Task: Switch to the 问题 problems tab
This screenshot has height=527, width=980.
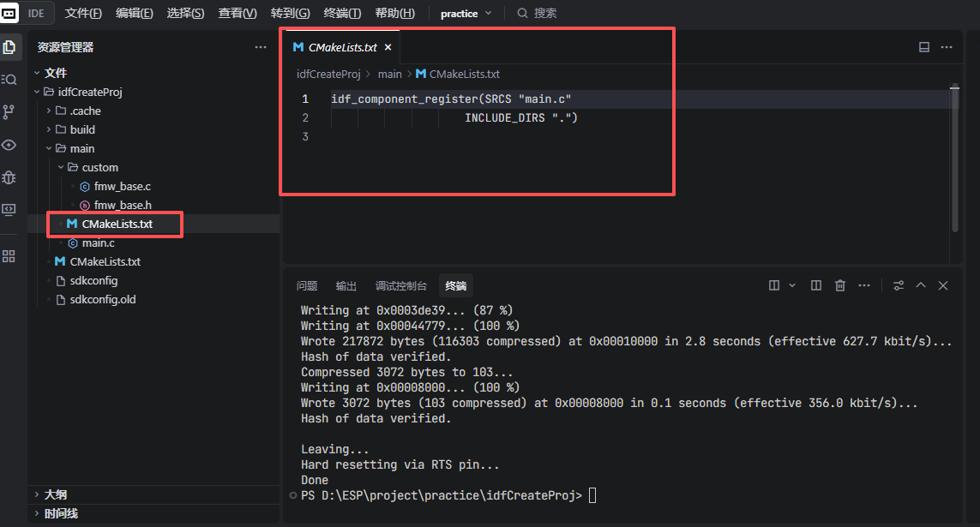Action: [x=307, y=285]
